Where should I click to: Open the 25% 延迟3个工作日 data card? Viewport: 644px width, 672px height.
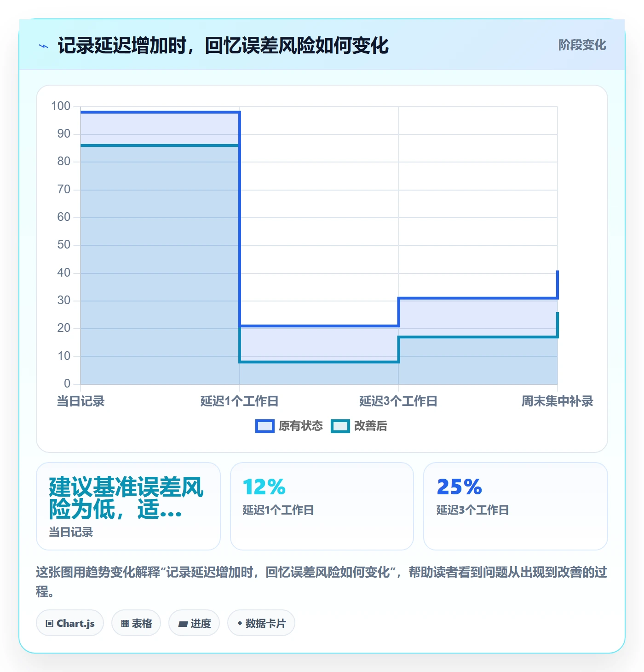click(516, 506)
